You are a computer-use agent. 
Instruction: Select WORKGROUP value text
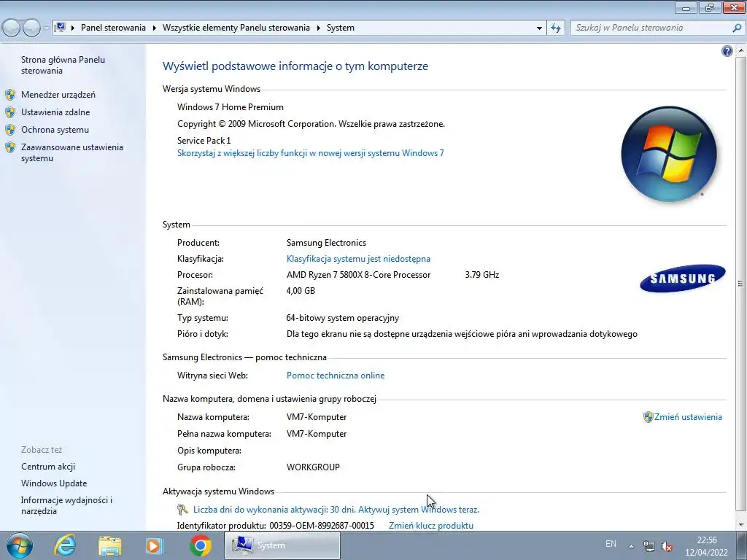click(x=313, y=467)
